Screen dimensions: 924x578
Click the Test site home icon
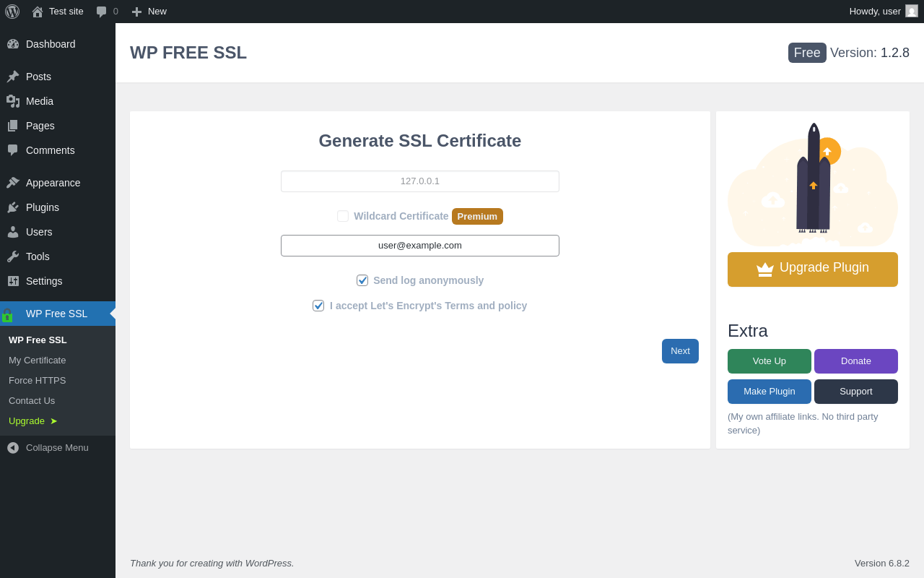point(38,12)
